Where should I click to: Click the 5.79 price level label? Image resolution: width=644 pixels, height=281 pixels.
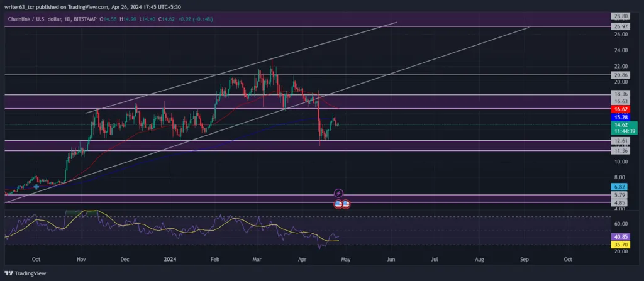click(618, 195)
